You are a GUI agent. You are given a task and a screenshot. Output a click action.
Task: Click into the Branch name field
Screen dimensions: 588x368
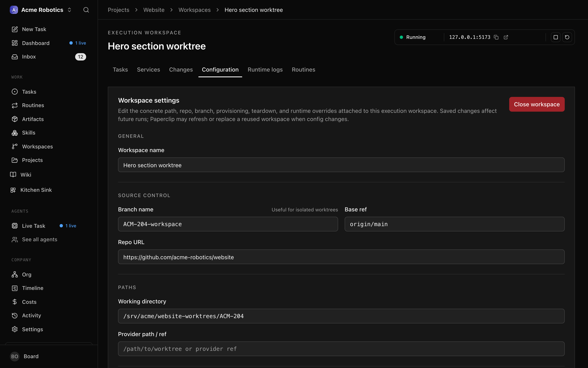[228, 224]
